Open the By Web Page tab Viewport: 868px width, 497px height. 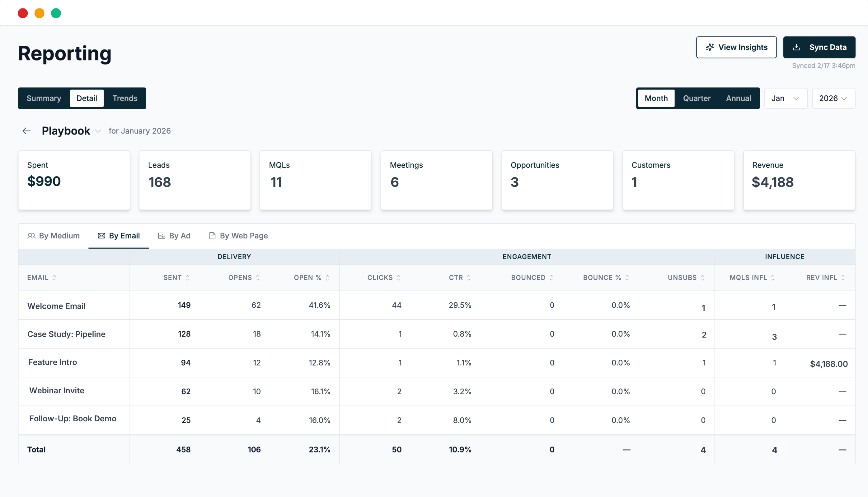pyautogui.click(x=238, y=235)
